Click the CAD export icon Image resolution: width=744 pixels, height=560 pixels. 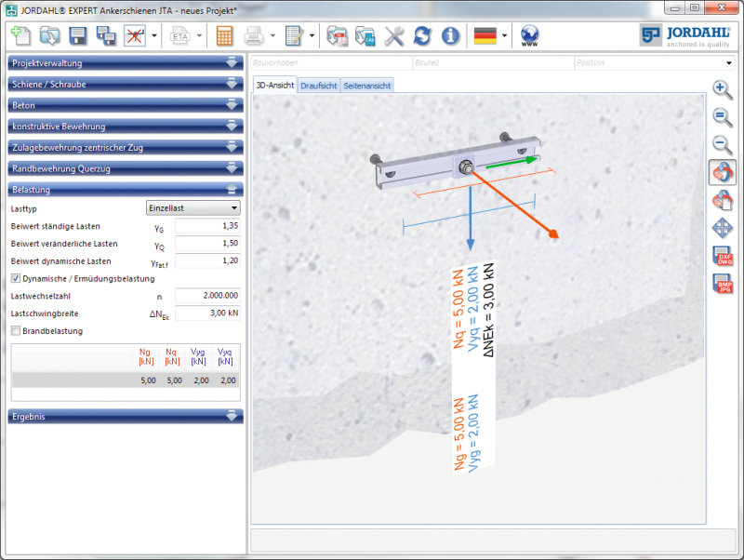click(365, 35)
